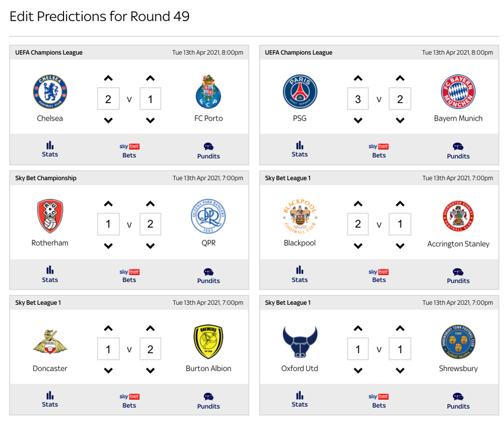Click the Bayern Munich club badge
Image resolution: width=504 pixels, height=423 pixels.
click(458, 92)
